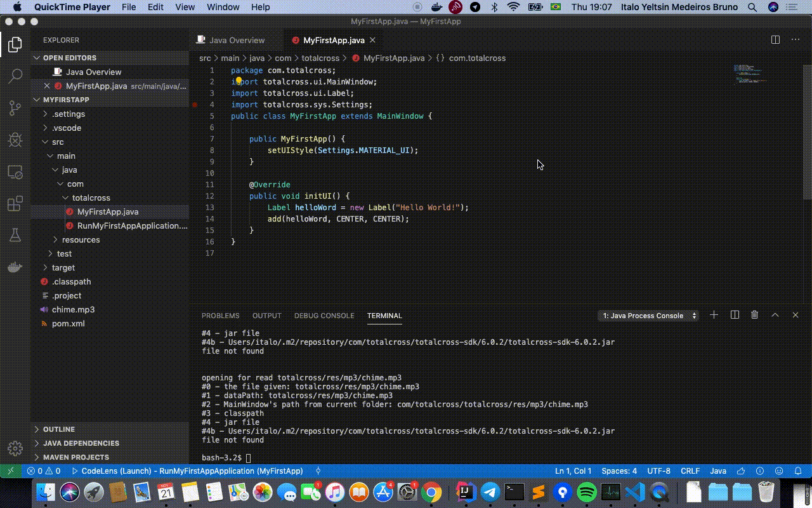This screenshot has width=812, height=508.
Task: Expand the .vscode folder
Action: pos(110,128)
